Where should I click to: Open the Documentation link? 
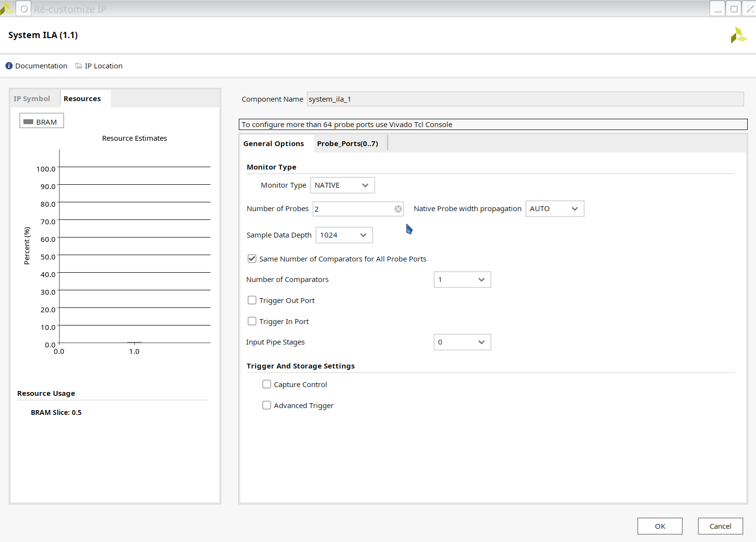click(41, 66)
